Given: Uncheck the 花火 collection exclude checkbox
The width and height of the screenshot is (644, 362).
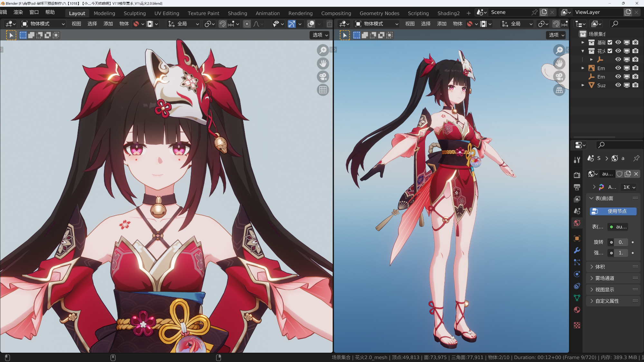Looking at the screenshot, I should [x=610, y=51].
